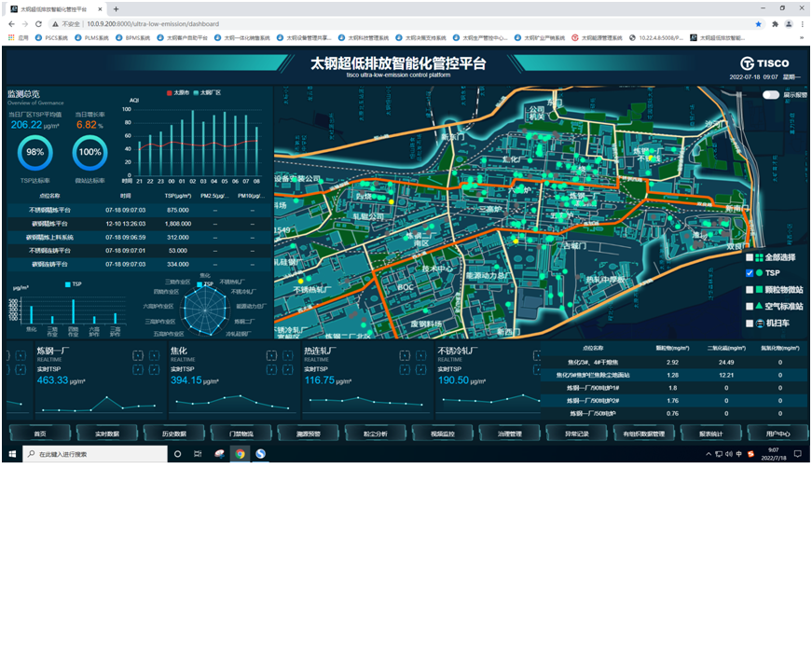Open the 太钢客户自助平台 bookmark

pos(182,37)
